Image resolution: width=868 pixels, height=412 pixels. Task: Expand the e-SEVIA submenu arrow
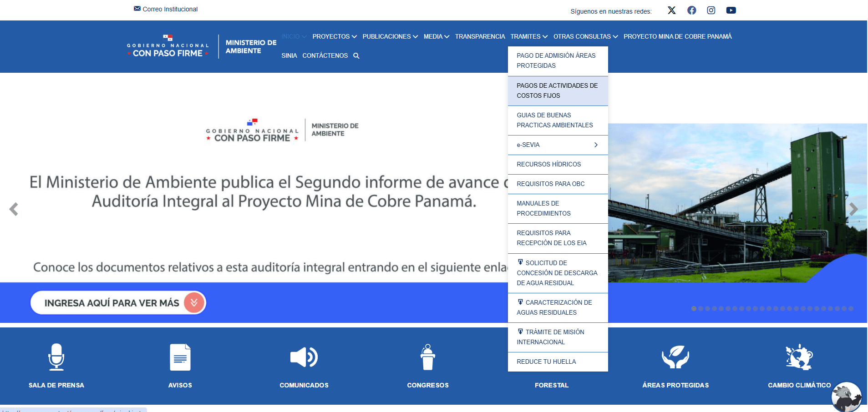point(596,145)
